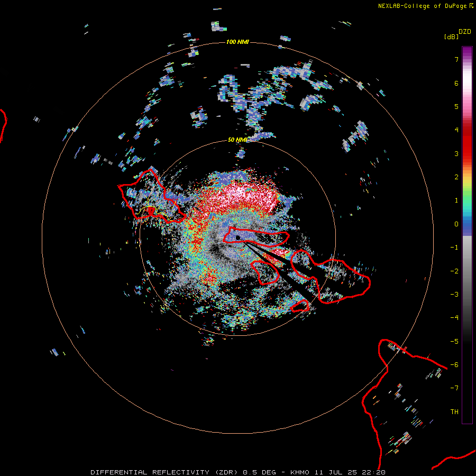Click the -2 dB tick label
This screenshot has height=476, width=476.
tap(454, 271)
